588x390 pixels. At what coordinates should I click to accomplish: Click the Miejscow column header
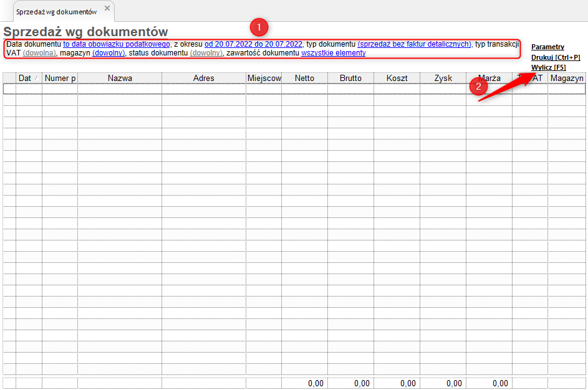coord(264,78)
